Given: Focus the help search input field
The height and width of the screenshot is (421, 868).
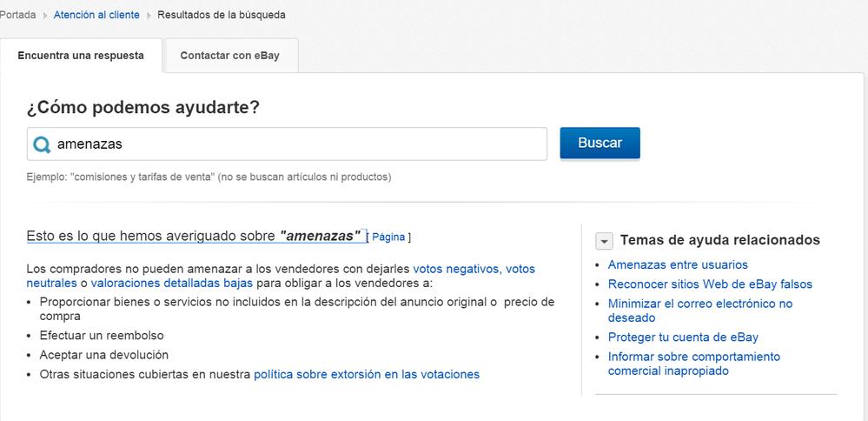Looking at the screenshot, I should pos(287,144).
